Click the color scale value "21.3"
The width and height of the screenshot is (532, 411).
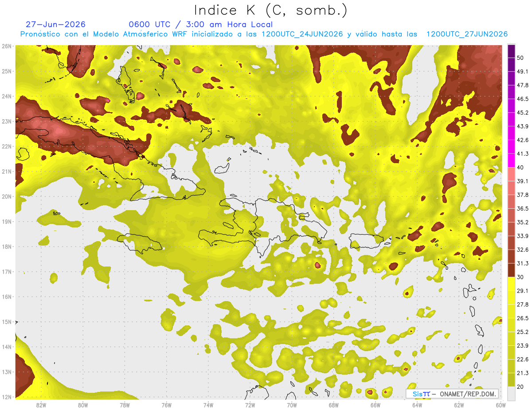pos(522,373)
